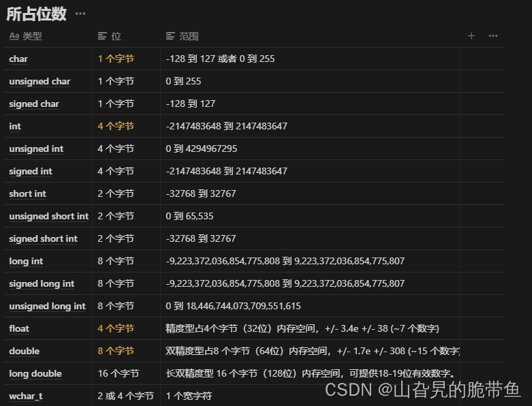
Task: Open the signed char row
Action: click(x=34, y=104)
